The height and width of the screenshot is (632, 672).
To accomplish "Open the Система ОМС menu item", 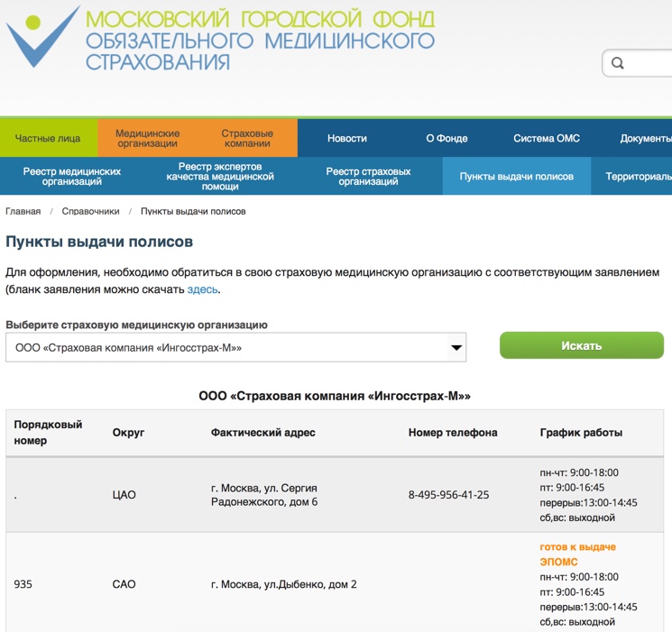I will pos(547,138).
